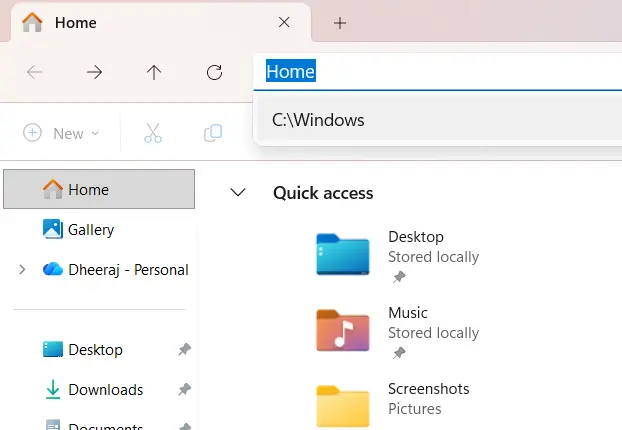Click the Quick access heading
The height and width of the screenshot is (430, 622).
pos(323,193)
